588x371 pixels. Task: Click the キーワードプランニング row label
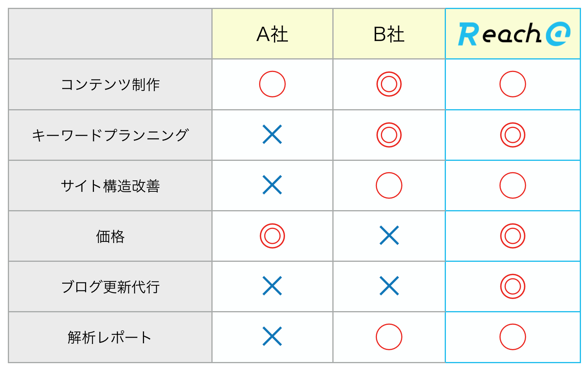tap(110, 135)
